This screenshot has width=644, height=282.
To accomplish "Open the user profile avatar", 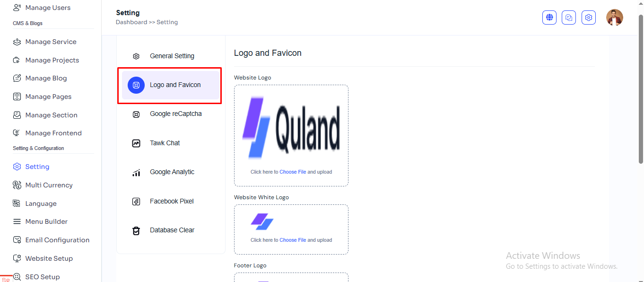I will coord(615,18).
